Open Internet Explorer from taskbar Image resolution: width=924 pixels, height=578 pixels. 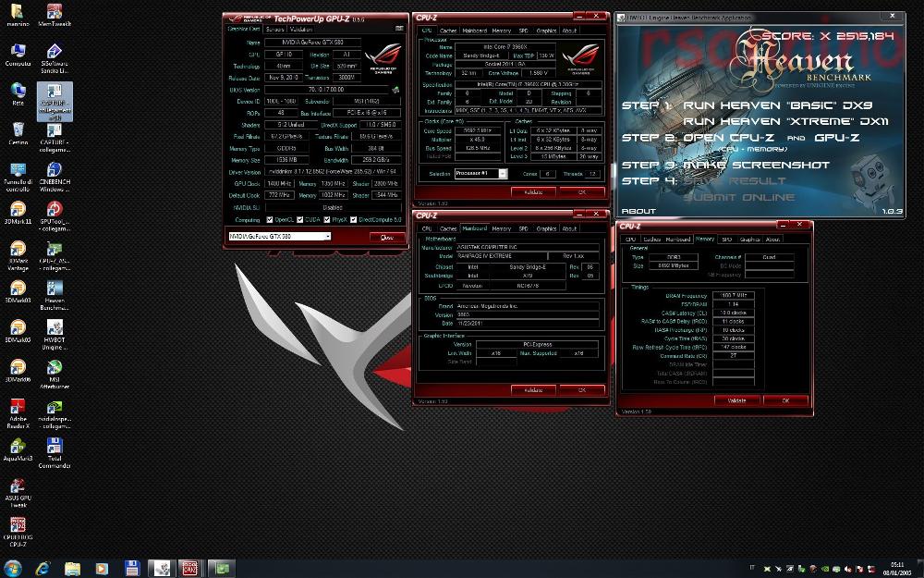pos(43,569)
